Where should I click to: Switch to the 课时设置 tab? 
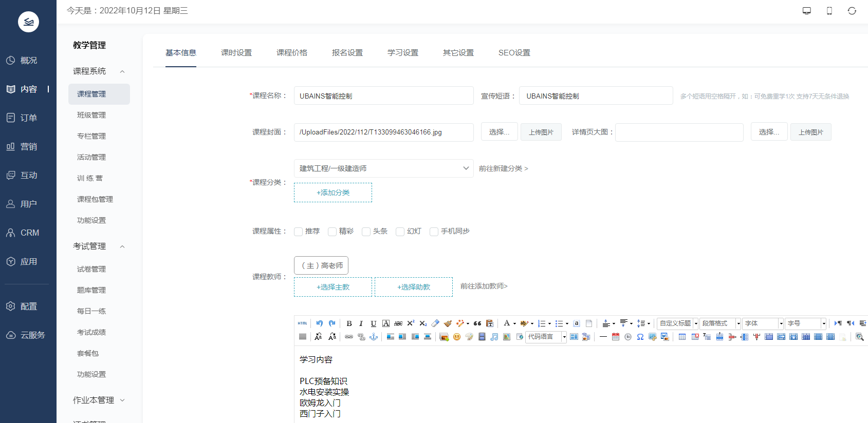point(236,53)
